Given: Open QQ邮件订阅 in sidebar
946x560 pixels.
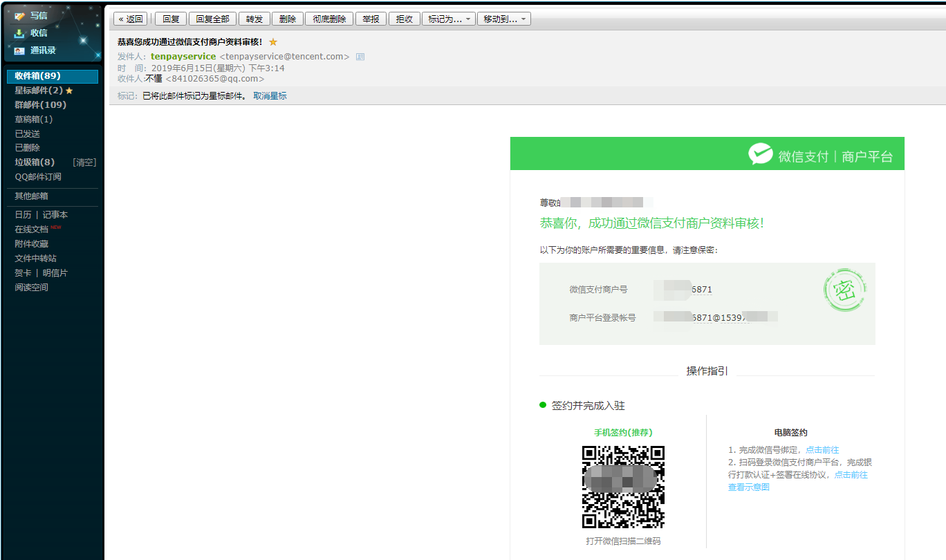Looking at the screenshot, I should click(x=38, y=177).
